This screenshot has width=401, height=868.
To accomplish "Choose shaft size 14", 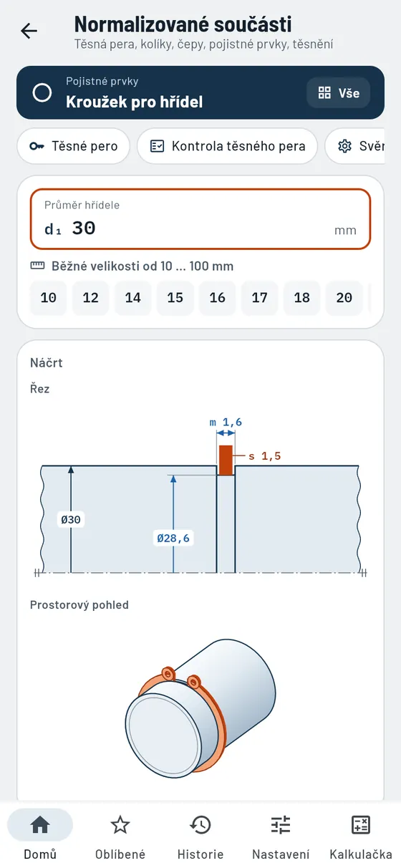I will (133, 298).
